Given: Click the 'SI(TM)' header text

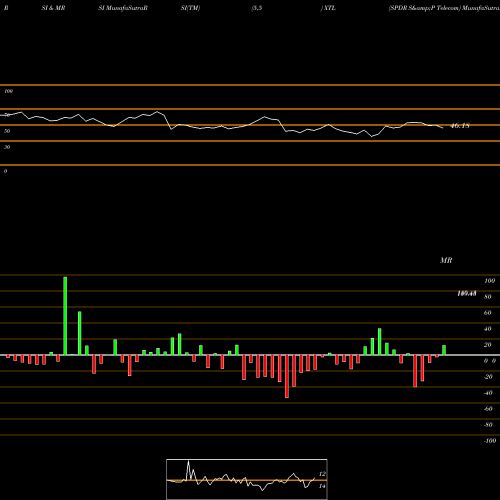Looking at the screenshot, I should coord(190,8).
